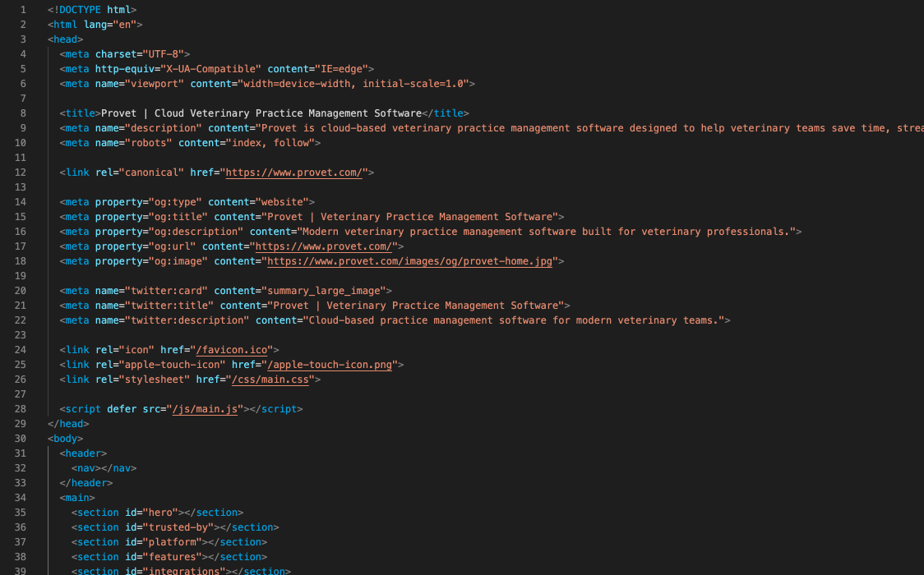This screenshot has height=575, width=924.
Task: Click the "trusted-by" section id
Action: [178, 527]
